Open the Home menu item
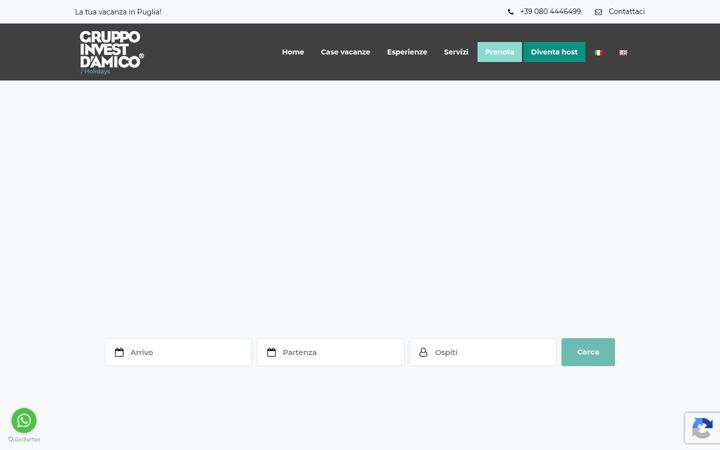720x450 pixels. 293,52
